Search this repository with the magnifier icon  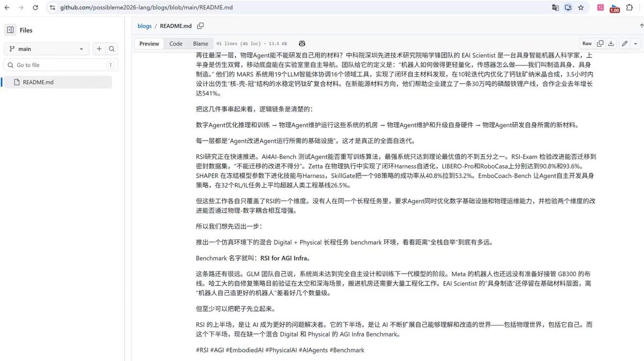[112, 49]
